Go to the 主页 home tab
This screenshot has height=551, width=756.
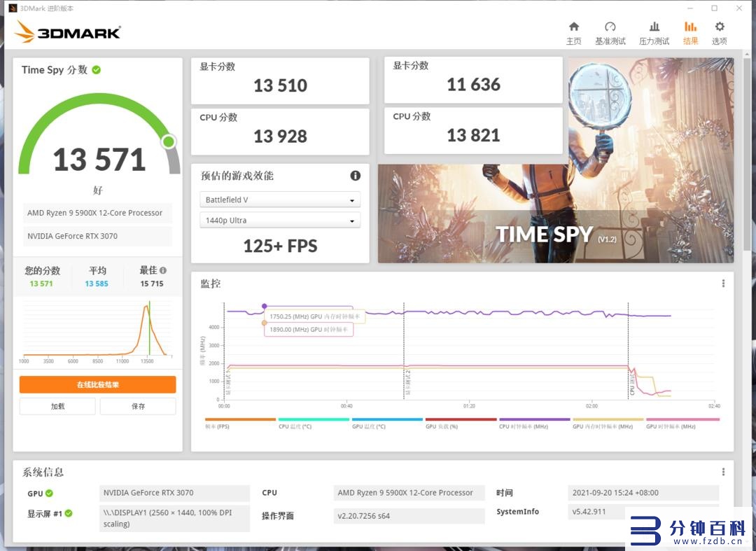574,34
